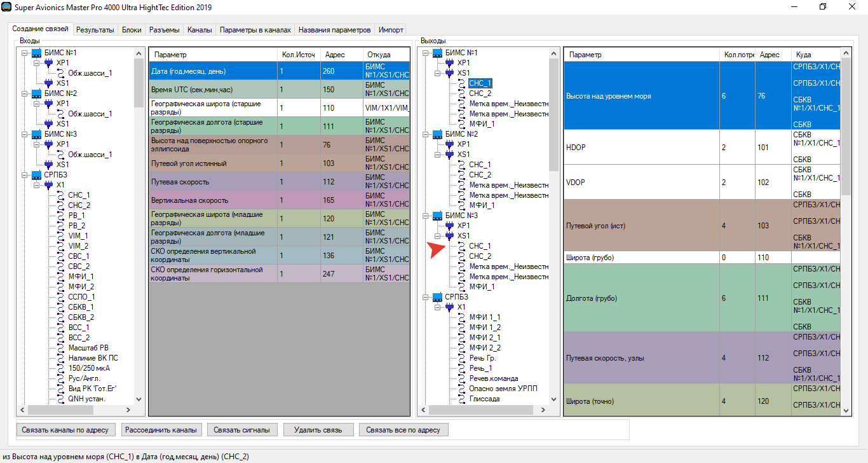
Task: Collapse the БИМС №1 node in Входы tree
Action: pyautogui.click(x=25, y=53)
